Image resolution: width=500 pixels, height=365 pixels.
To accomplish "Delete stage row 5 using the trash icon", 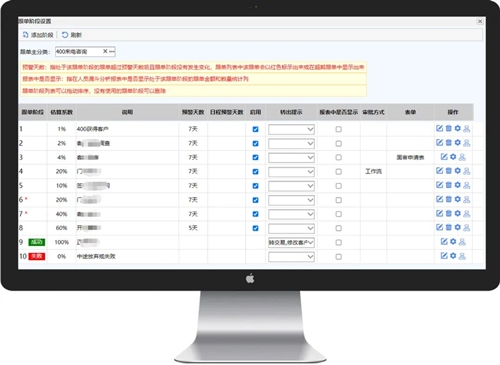I will [x=449, y=185].
